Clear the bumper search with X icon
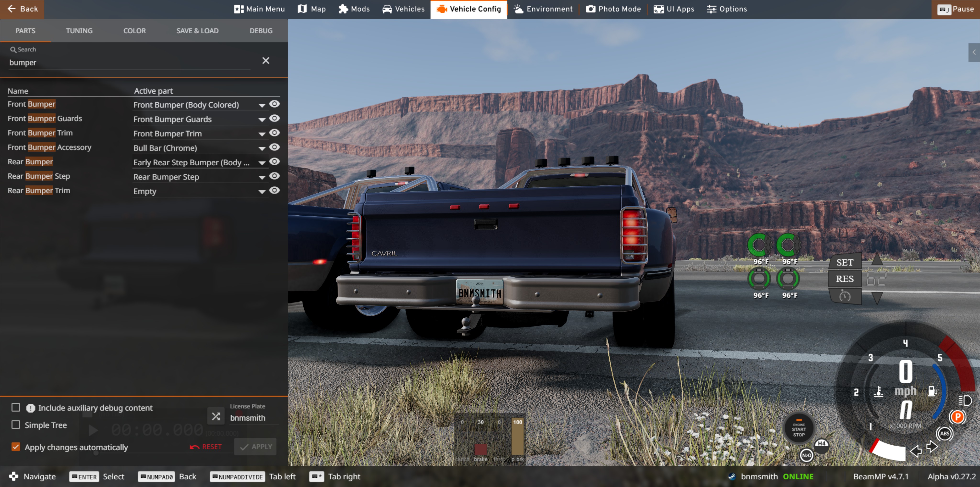 point(266,61)
